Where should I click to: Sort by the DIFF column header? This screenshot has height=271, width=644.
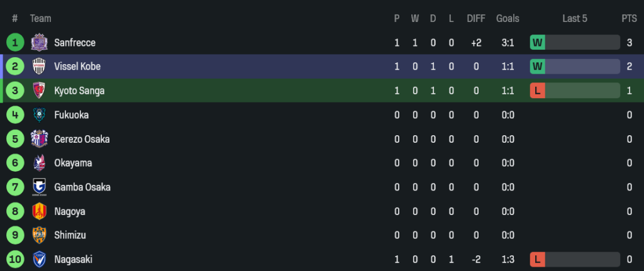click(x=476, y=19)
